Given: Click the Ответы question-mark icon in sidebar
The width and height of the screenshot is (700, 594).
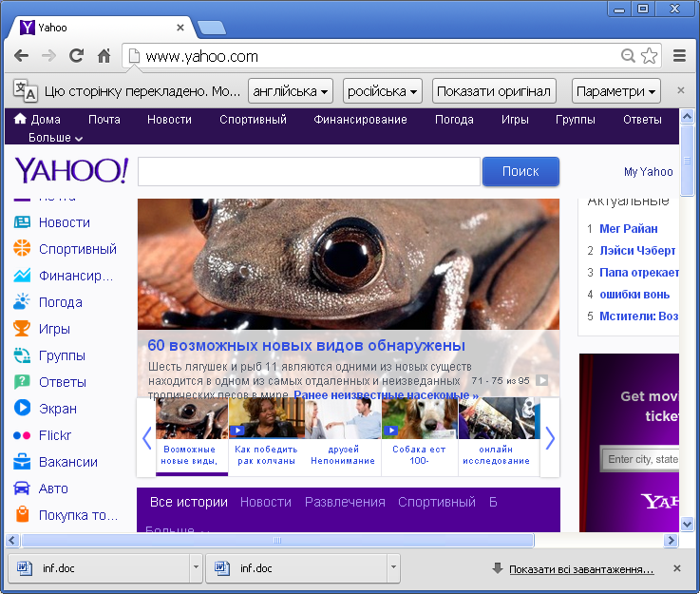Looking at the screenshot, I should coord(22,382).
